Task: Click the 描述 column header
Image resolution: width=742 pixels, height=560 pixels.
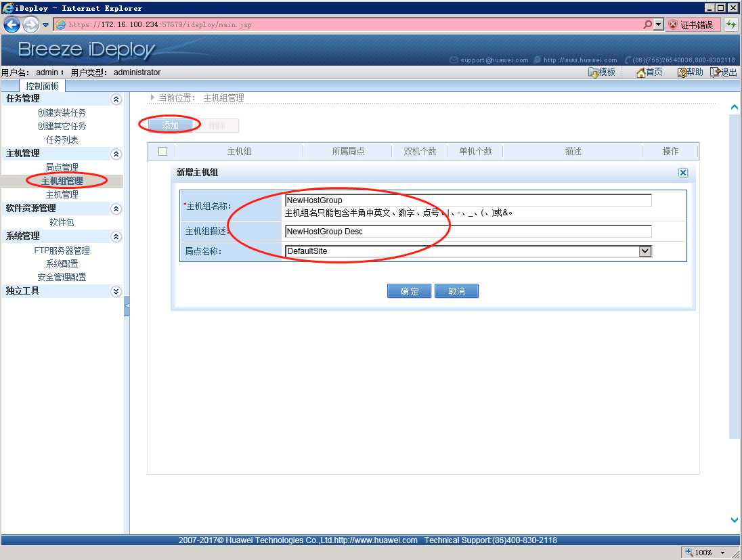Action: click(573, 152)
